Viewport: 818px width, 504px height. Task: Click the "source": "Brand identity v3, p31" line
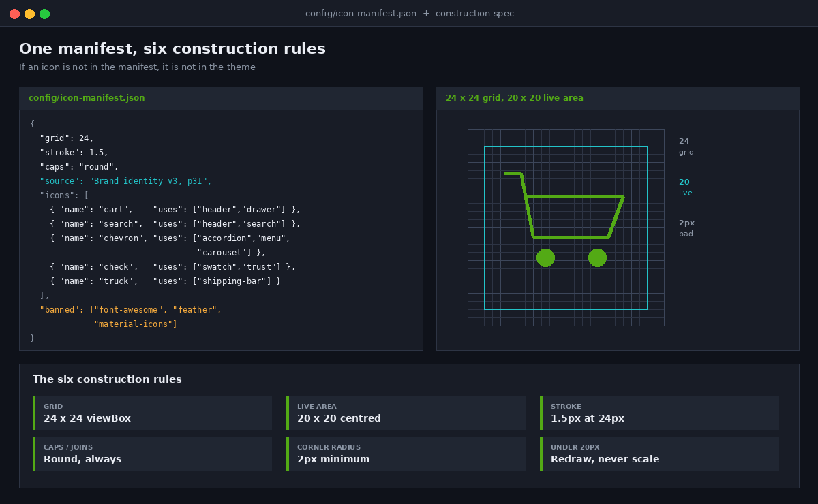126,181
